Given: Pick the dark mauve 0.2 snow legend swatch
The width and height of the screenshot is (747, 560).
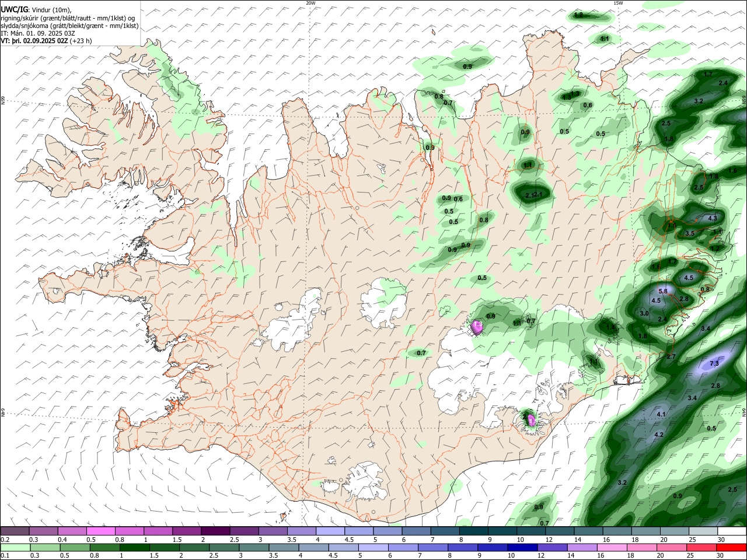Looking at the screenshot, I should [15, 531].
